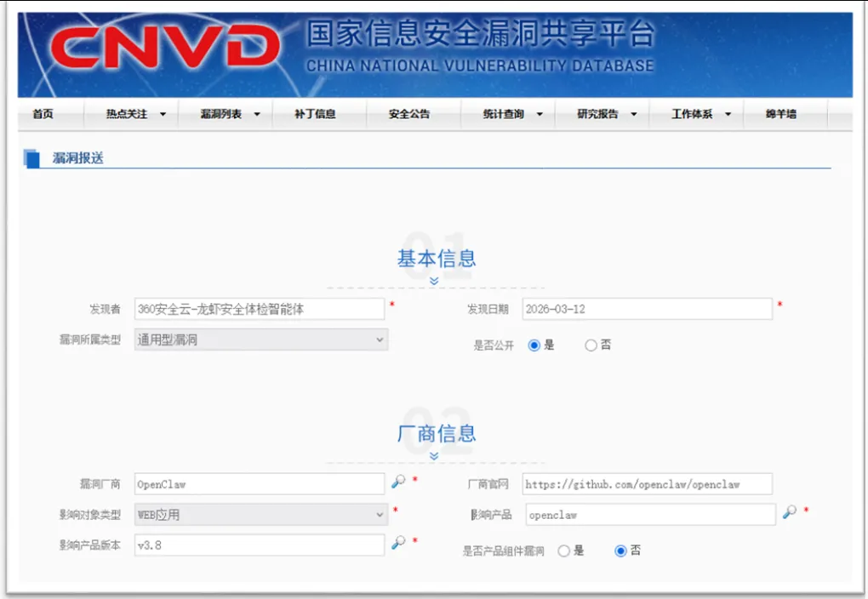Open 安全公告 in the navigation bar
868x599 pixels.
click(x=409, y=114)
